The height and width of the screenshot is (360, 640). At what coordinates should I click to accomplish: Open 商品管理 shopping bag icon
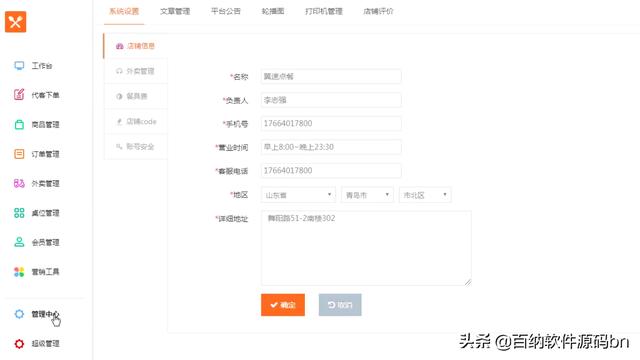tap(19, 124)
